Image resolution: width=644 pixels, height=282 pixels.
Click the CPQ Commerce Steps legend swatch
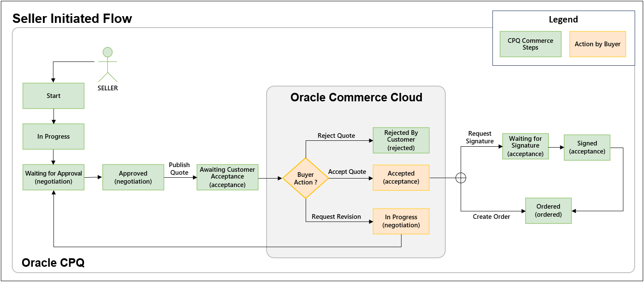(530, 44)
